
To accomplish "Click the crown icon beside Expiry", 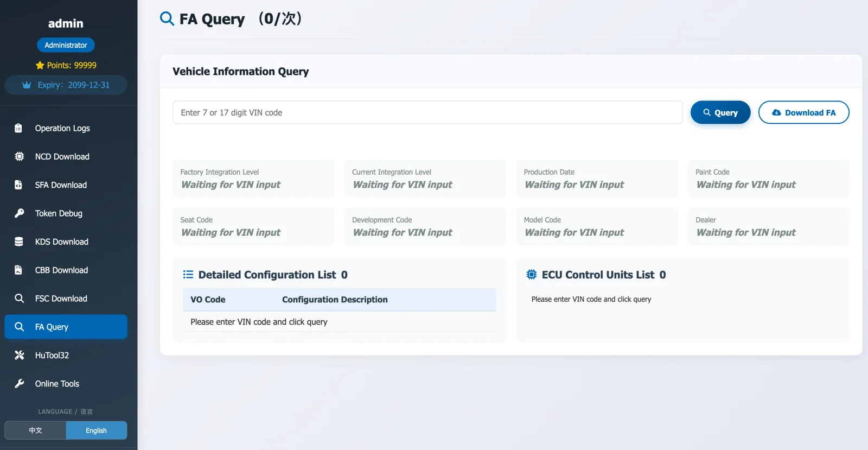I will (27, 85).
